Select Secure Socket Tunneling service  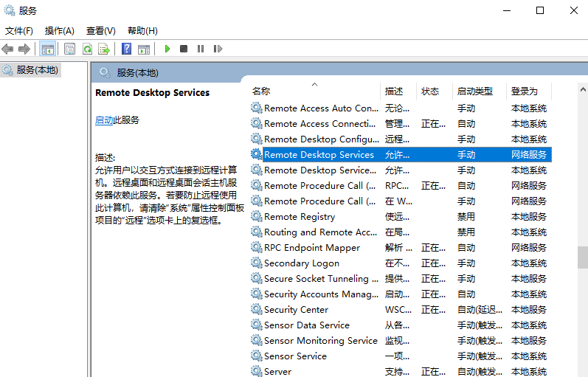coord(401,279)
